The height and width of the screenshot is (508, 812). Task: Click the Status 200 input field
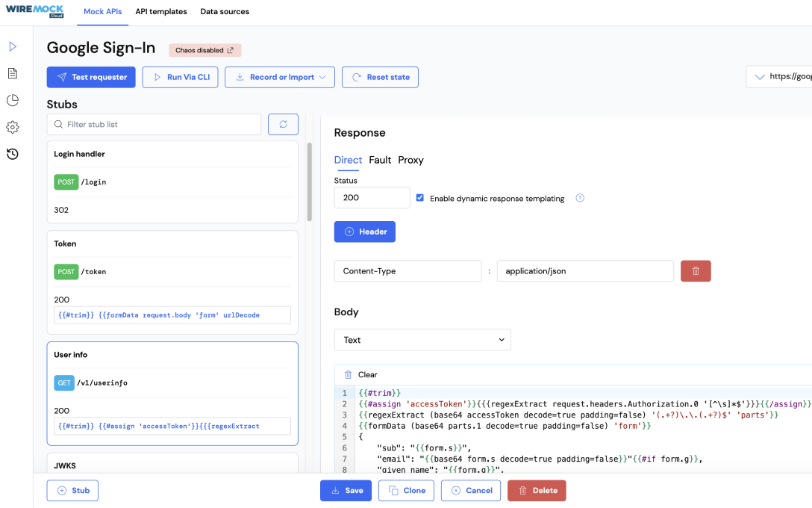point(372,197)
